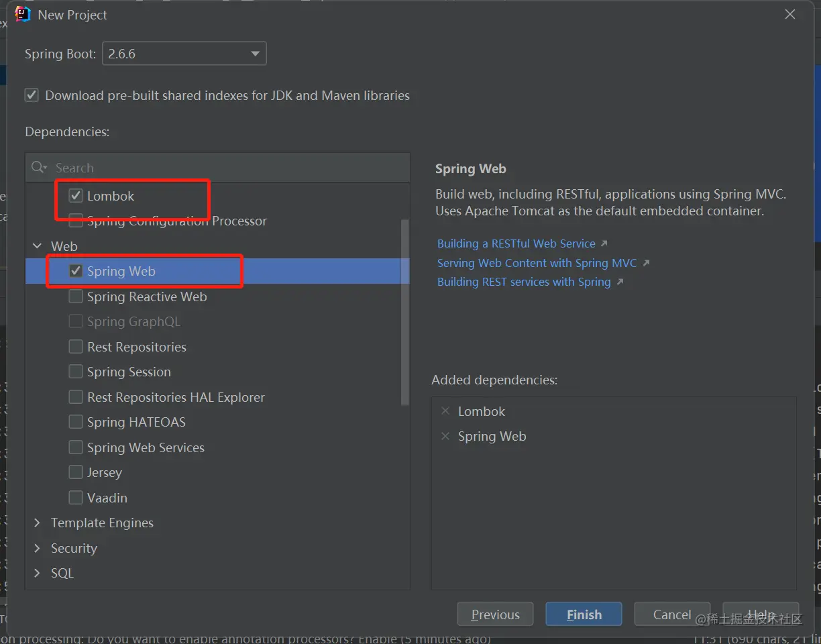Check the Spring HATEOAS checkbox

76,422
